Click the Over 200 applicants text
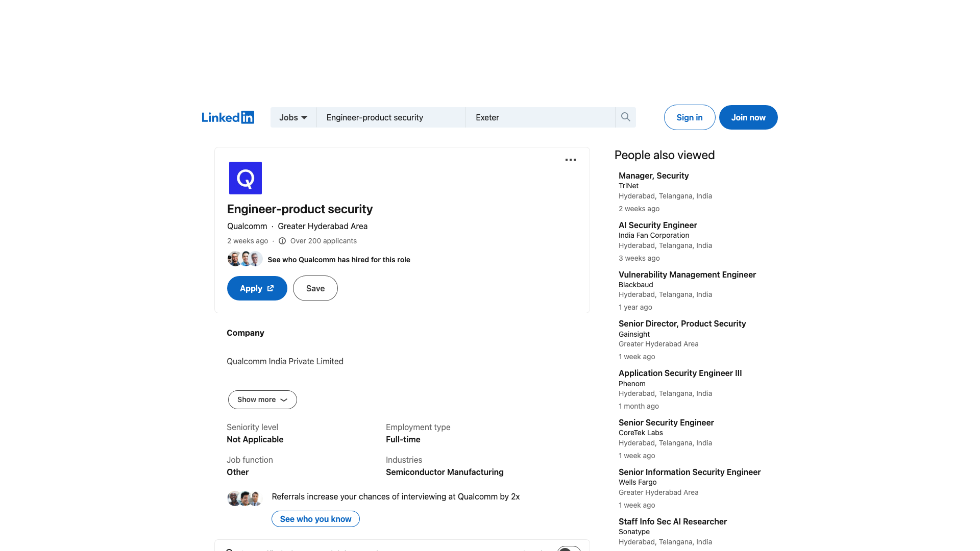This screenshot has height=551, width=980. [324, 241]
